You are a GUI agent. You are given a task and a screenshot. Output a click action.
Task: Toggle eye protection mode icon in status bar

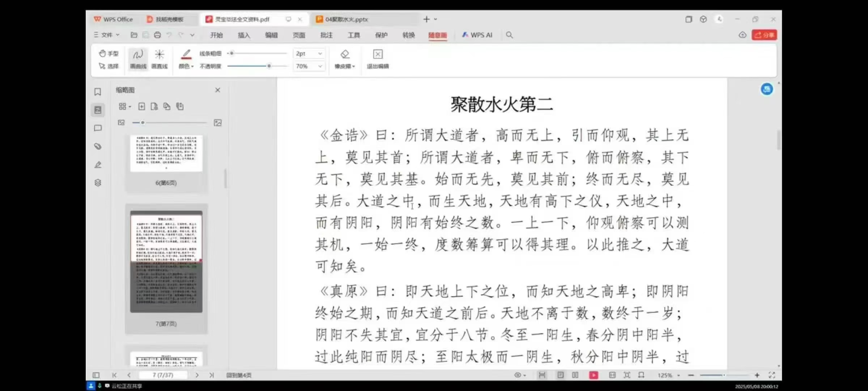(518, 375)
